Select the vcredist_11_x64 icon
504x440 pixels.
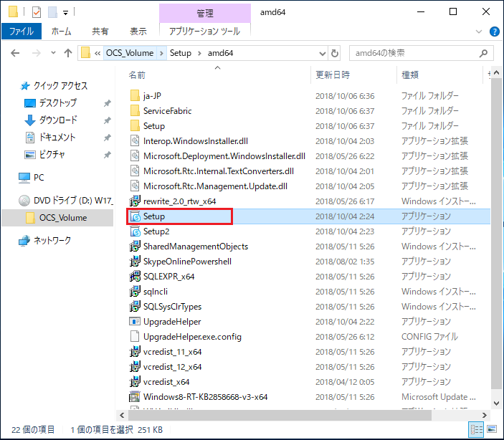click(x=135, y=352)
